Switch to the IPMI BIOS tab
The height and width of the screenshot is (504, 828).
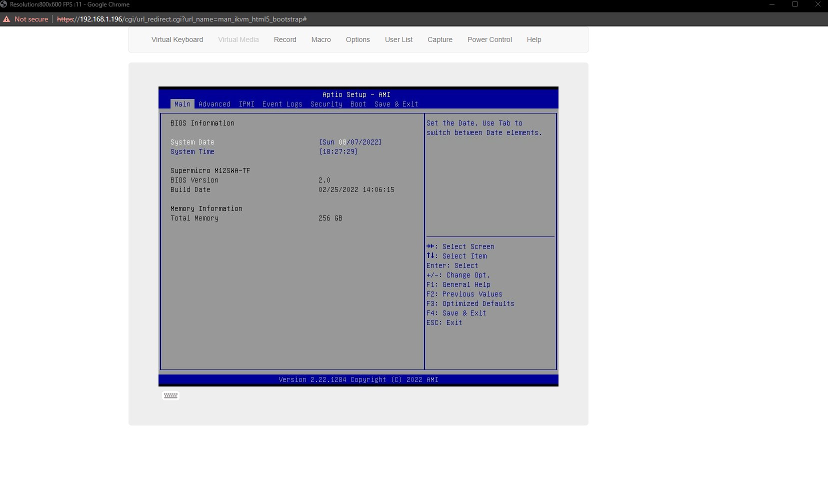click(246, 104)
